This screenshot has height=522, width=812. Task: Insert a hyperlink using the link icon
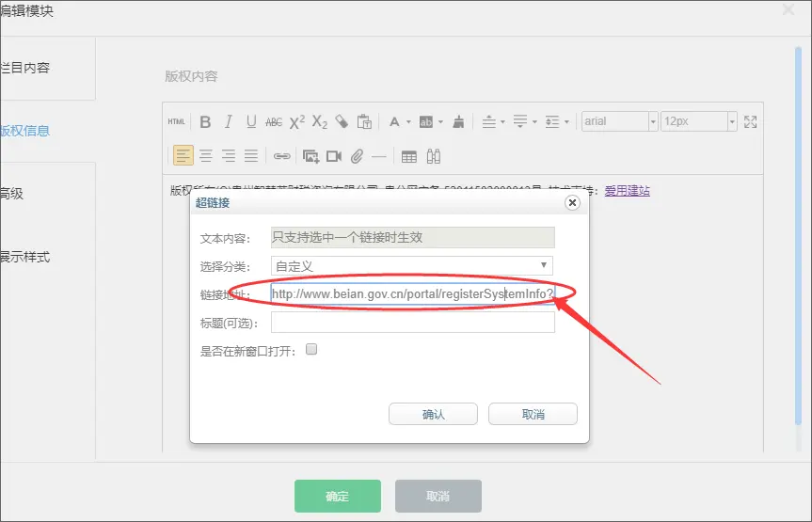click(282, 156)
